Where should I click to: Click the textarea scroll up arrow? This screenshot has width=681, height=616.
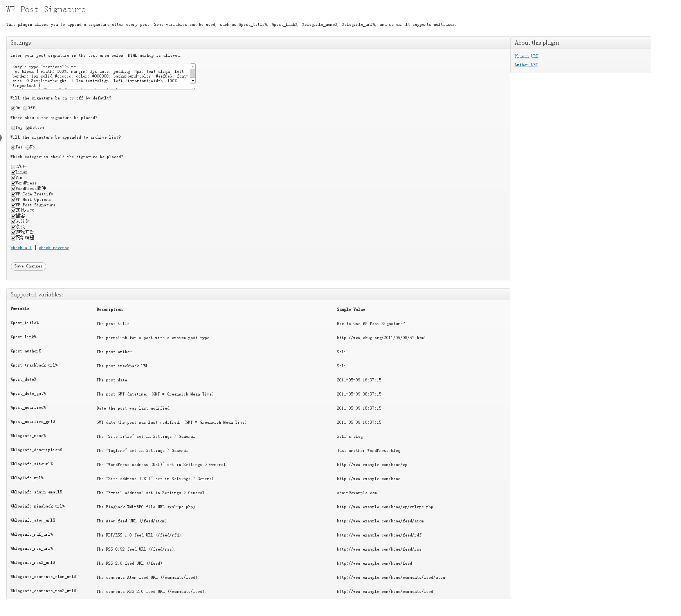tap(193, 66)
